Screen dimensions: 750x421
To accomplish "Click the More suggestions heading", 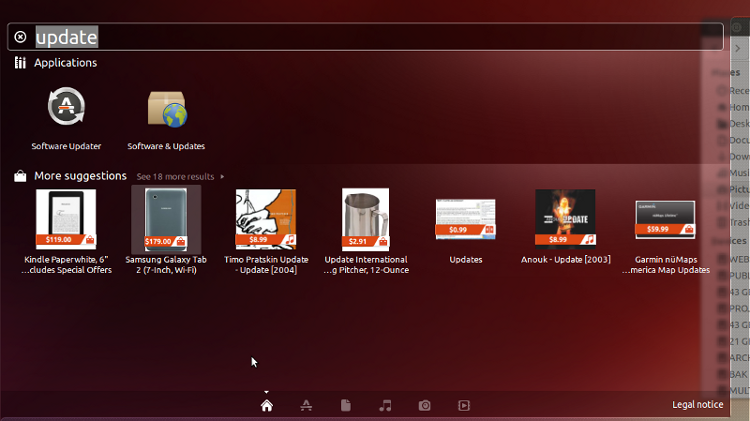I will pyautogui.click(x=80, y=176).
